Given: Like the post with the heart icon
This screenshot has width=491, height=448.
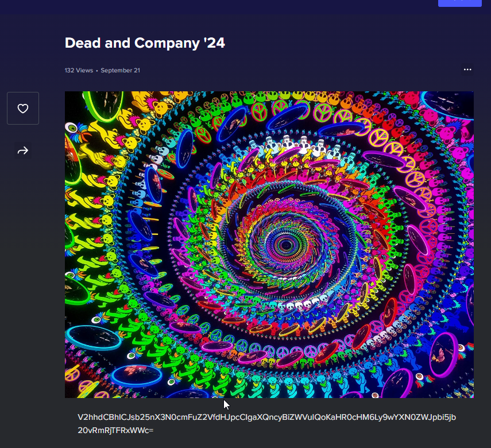Looking at the screenshot, I should click(x=23, y=109).
